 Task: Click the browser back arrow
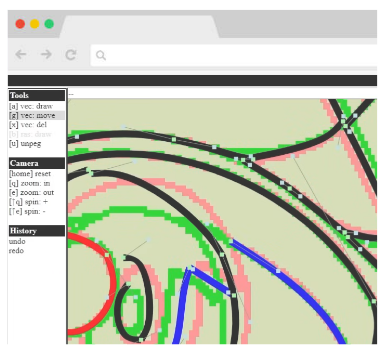(x=21, y=54)
